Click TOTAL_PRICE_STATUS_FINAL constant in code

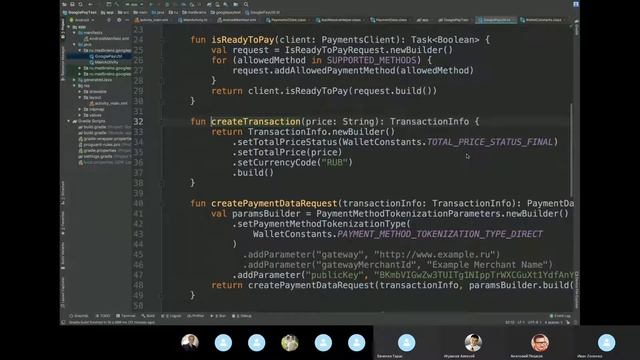pos(489,142)
